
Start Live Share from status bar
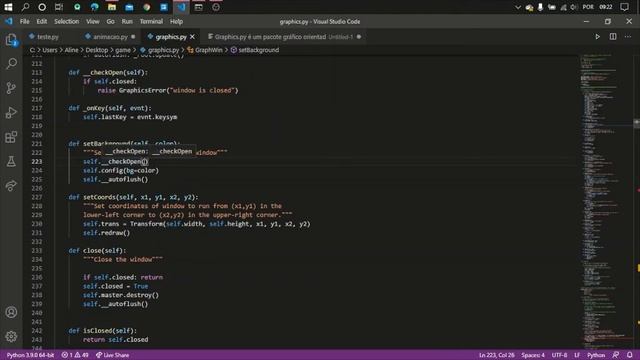(112, 355)
